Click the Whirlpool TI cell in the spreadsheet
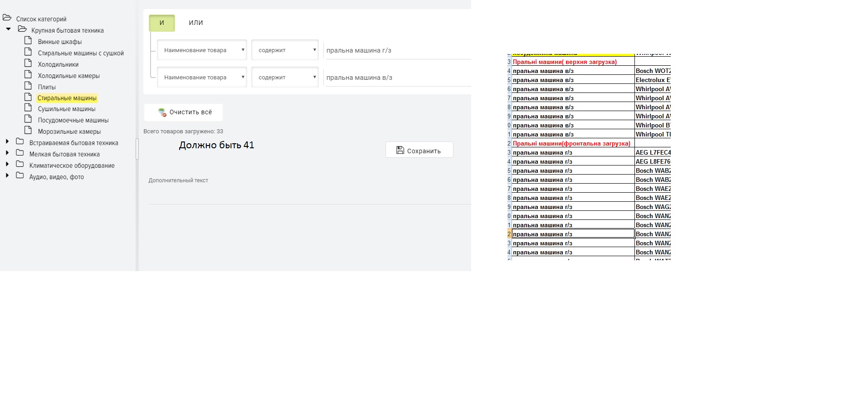The height and width of the screenshot is (399, 868). point(653,134)
